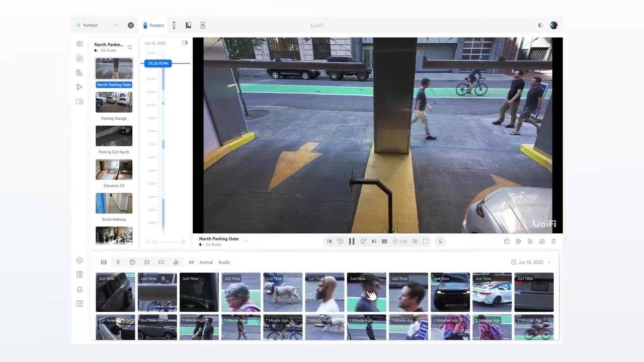644x362 pixels.
Task: Select the Animal detections tab
Action: tap(206, 262)
